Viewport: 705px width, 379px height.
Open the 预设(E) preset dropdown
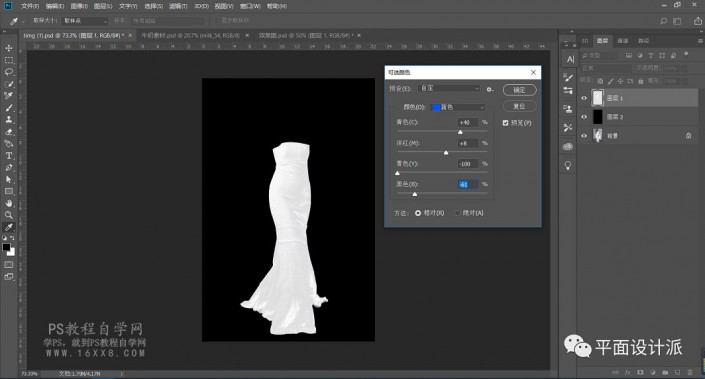(x=449, y=89)
